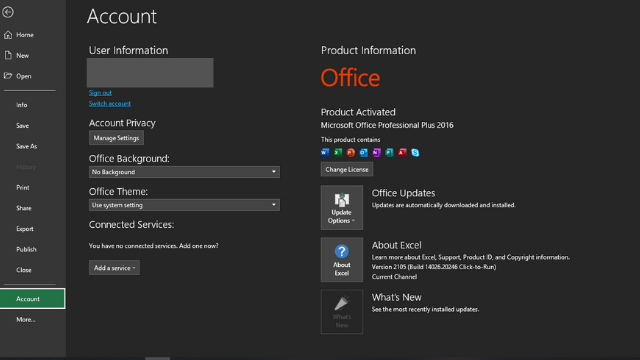Click the Word app icon
Viewport: 640px width, 360px height.
pos(325,152)
